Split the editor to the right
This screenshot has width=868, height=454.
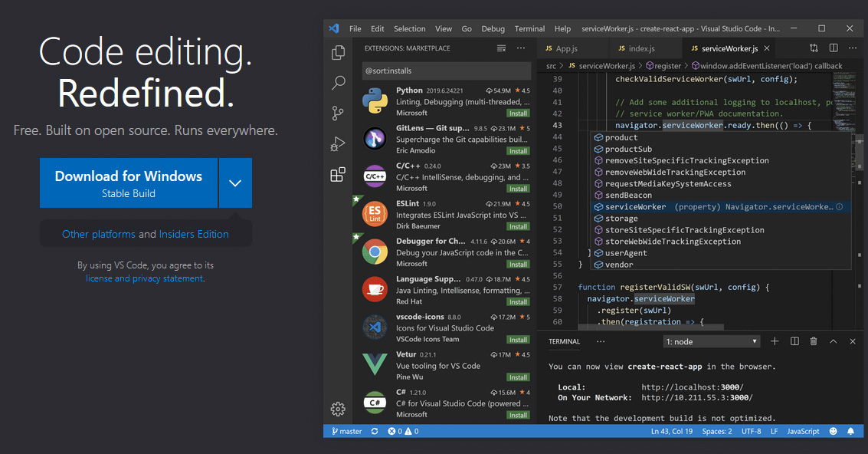coord(833,48)
